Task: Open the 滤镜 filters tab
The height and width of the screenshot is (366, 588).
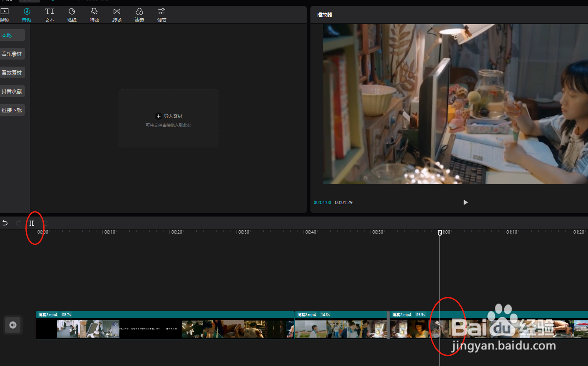Action: point(139,15)
